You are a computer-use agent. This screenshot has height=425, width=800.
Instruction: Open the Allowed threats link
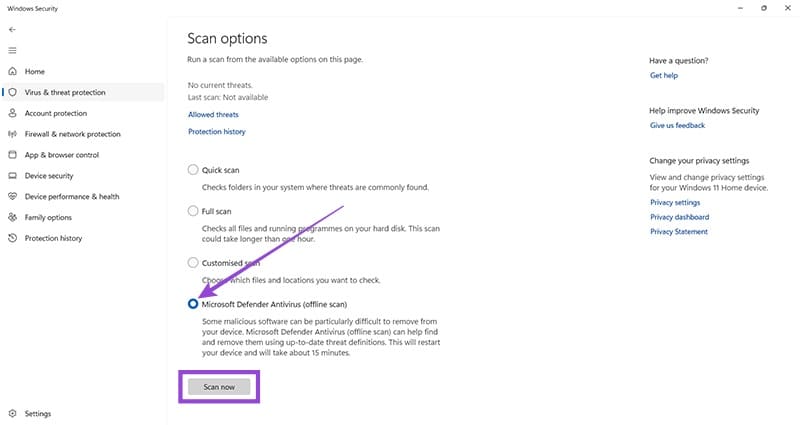(x=213, y=115)
